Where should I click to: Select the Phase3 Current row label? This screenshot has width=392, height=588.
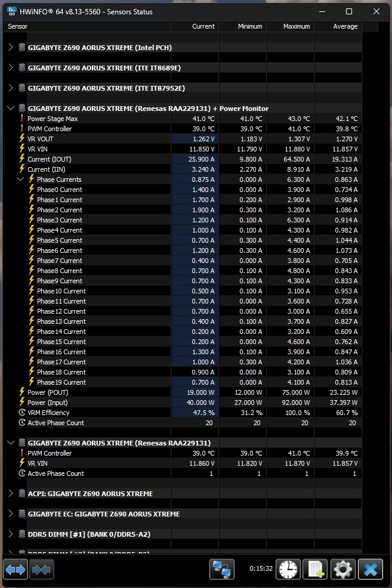coord(60,219)
